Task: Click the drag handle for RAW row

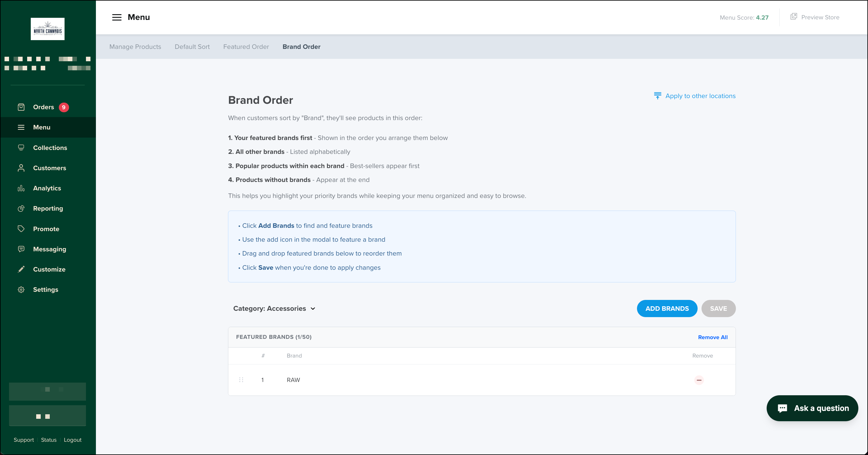Action: 241,380
